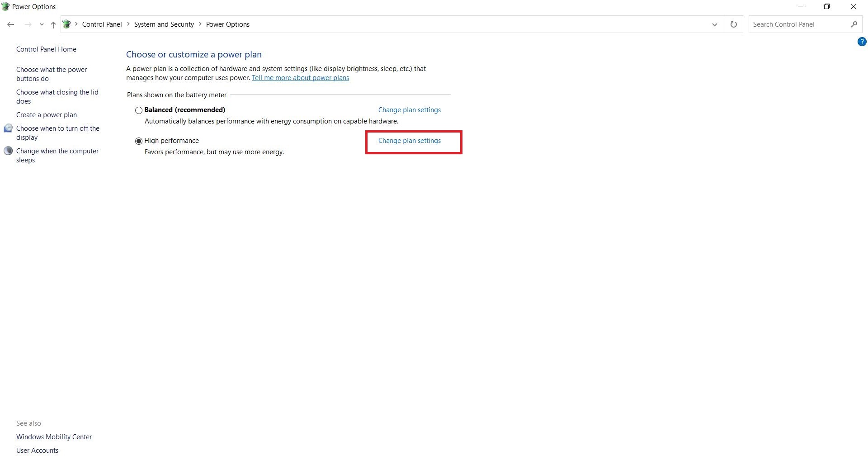This screenshot has height=465, width=868.
Task: Click 'Plans shown on the battery meter' heading
Action: click(x=177, y=95)
